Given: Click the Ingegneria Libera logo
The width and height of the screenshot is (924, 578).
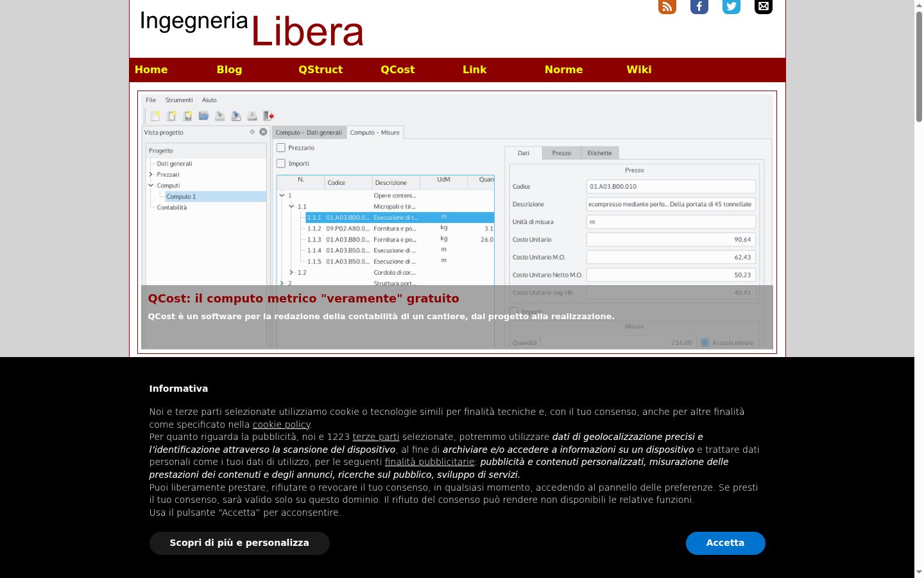Looking at the screenshot, I should 252,29.
